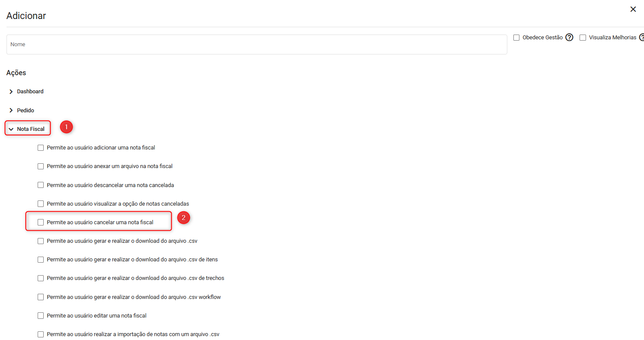Image resolution: width=644 pixels, height=340 pixels.
Task: Tick permission to attach file to nota fiscal
Action: click(x=41, y=166)
